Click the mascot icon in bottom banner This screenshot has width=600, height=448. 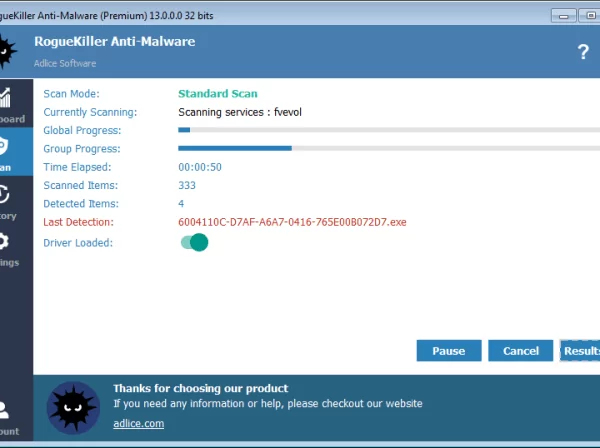pyautogui.click(x=73, y=408)
